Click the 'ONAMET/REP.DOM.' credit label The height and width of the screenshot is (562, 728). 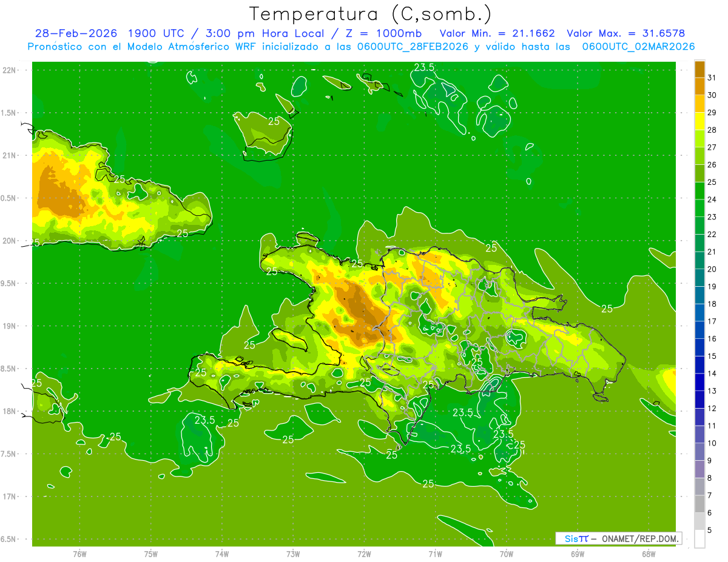[x=639, y=538]
